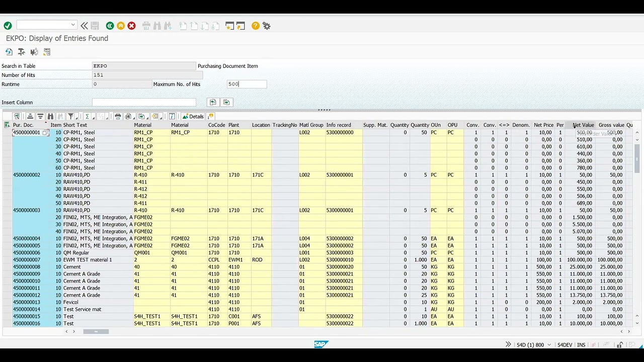
Task: Click the icon right of the Details button
Action: (211, 116)
